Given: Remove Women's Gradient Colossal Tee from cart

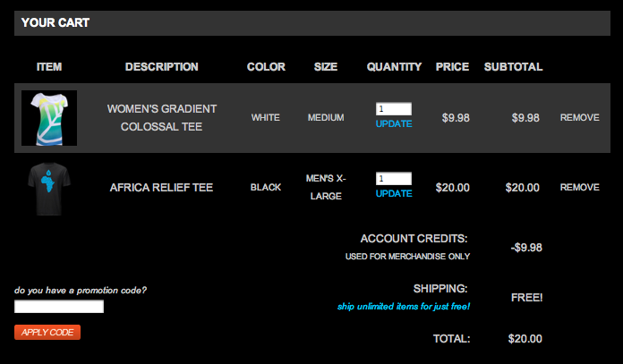Looking at the screenshot, I should [x=579, y=117].
